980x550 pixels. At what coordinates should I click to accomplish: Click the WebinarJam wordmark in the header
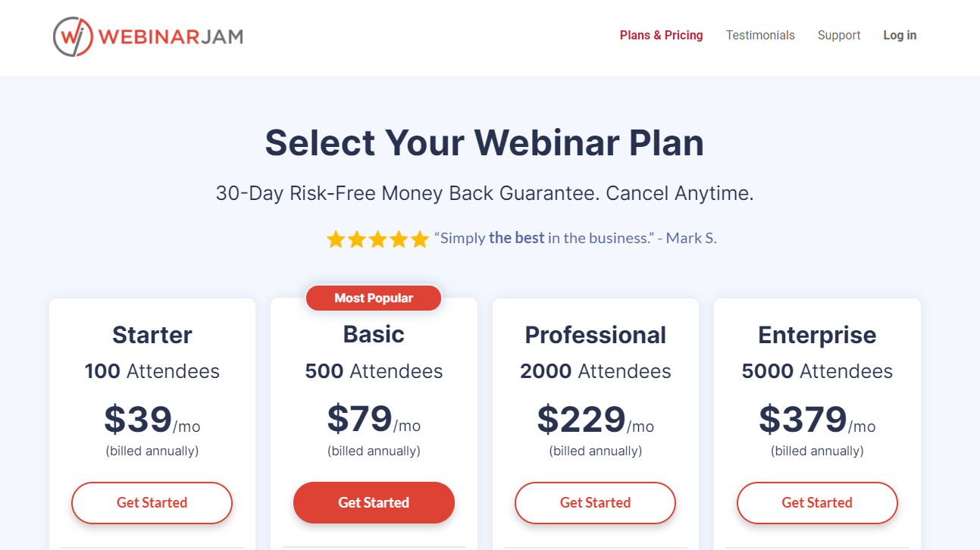click(x=171, y=36)
